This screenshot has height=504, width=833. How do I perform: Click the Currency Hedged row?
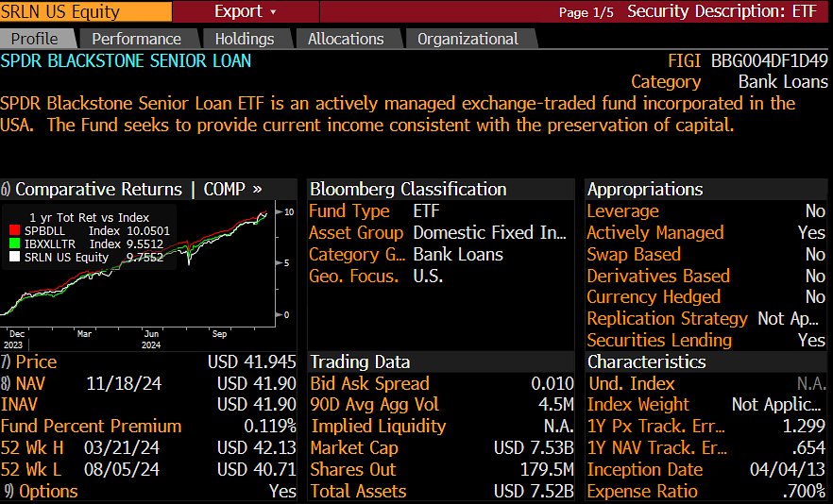pyautogui.click(x=706, y=297)
